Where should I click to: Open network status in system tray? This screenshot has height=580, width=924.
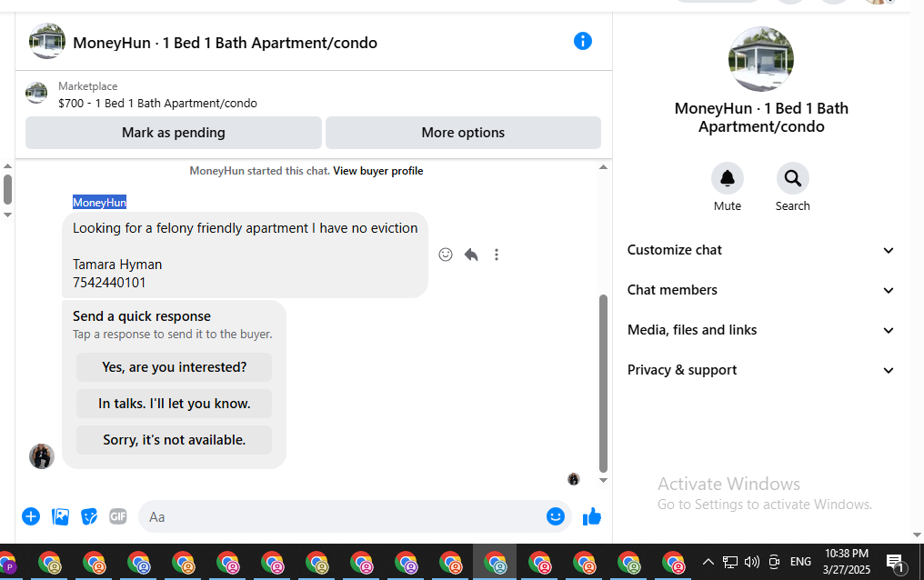[730, 562]
